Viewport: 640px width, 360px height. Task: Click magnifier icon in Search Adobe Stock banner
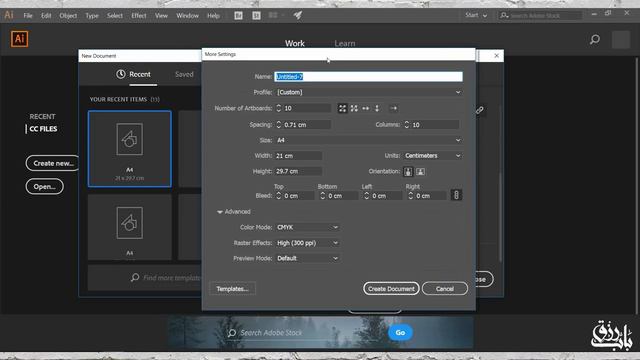[x=232, y=333]
